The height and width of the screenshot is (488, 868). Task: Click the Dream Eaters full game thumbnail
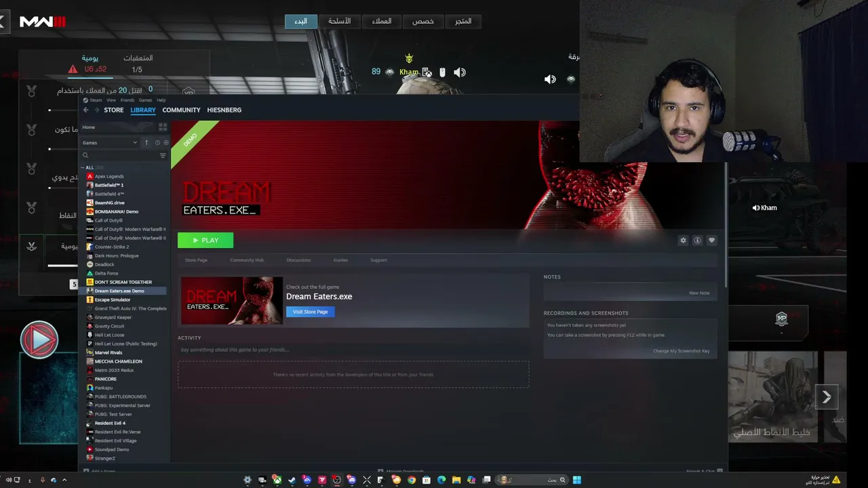232,300
